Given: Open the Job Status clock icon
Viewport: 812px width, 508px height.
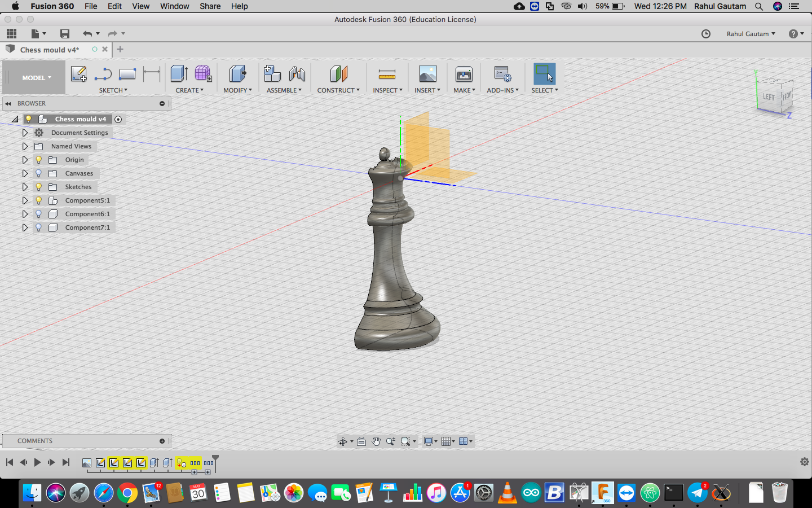Looking at the screenshot, I should tap(706, 34).
